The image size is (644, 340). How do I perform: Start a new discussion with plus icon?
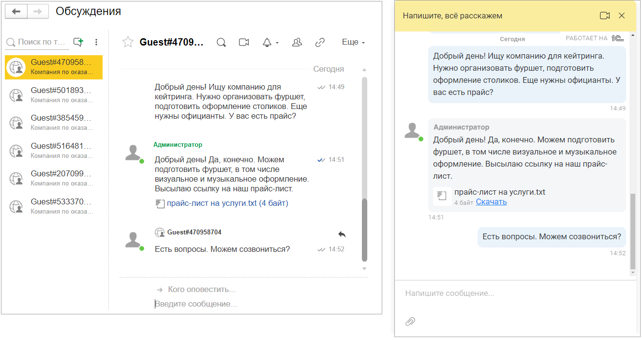pyautogui.click(x=78, y=42)
